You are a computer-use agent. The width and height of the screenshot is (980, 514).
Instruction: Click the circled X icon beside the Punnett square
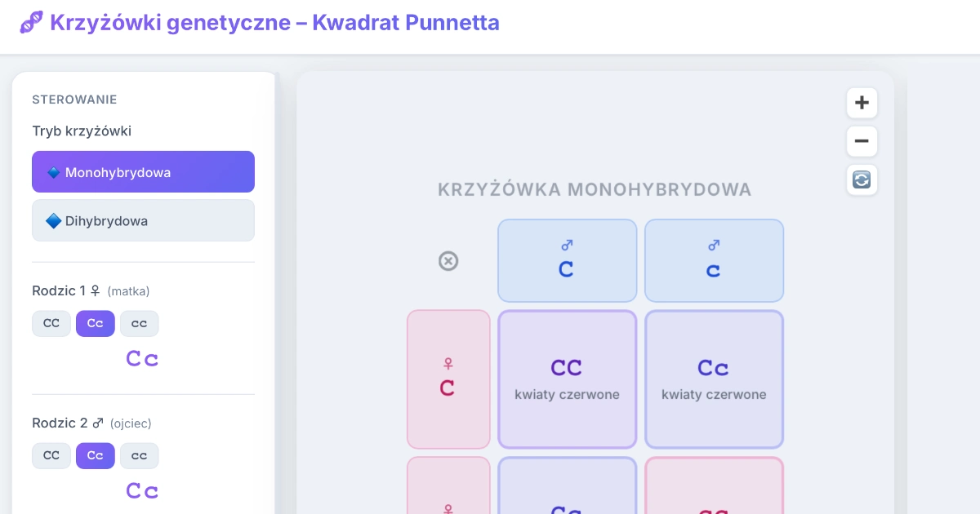click(448, 261)
